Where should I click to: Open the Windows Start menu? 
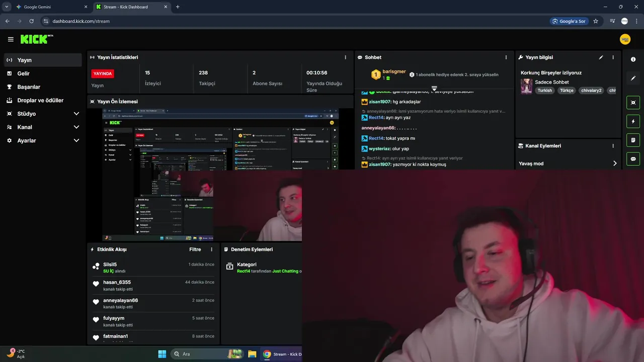point(162,354)
